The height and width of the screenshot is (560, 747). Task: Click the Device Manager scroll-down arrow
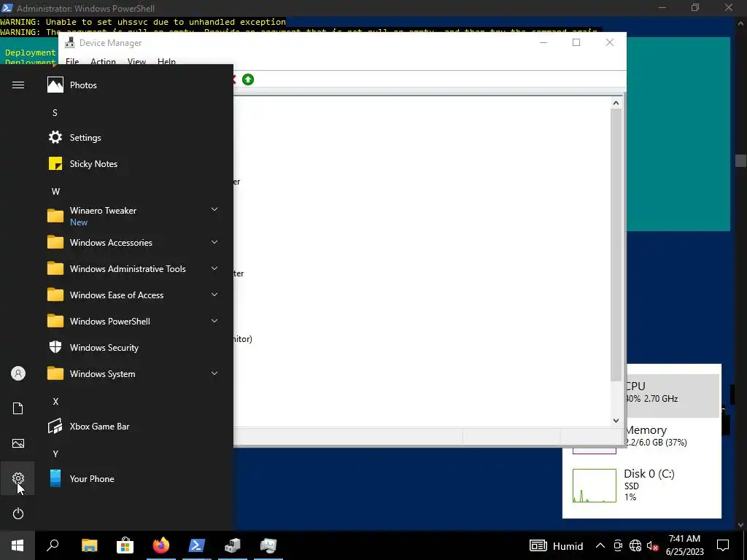pyautogui.click(x=616, y=421)
